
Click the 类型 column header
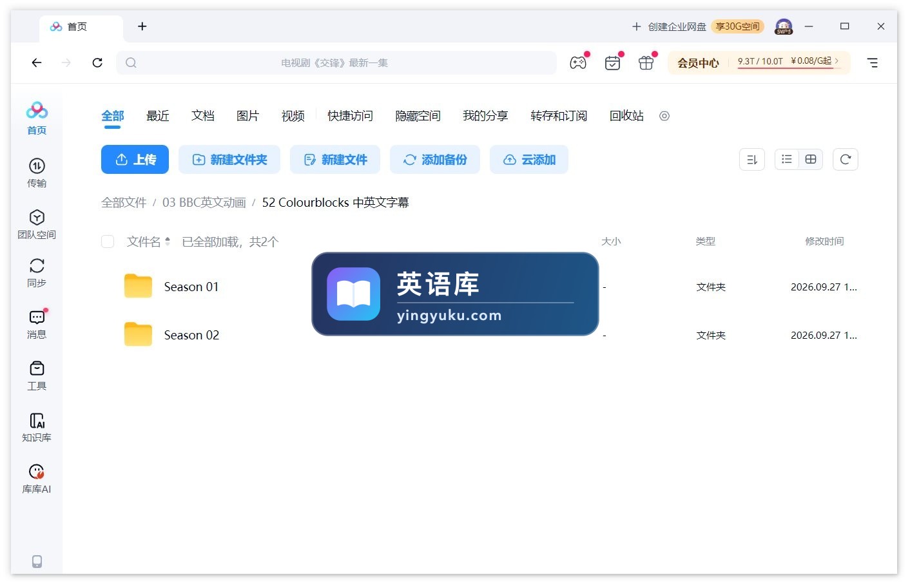coord(706,242)
